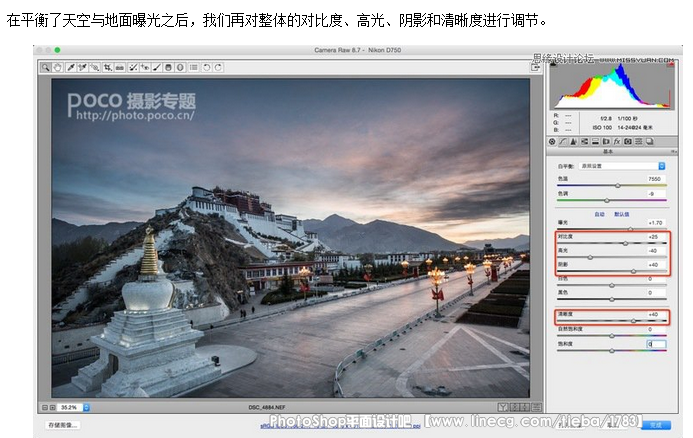Click the Shadows (阴影) slider handle
The image size is (693, 438).
tap(633, 271)
